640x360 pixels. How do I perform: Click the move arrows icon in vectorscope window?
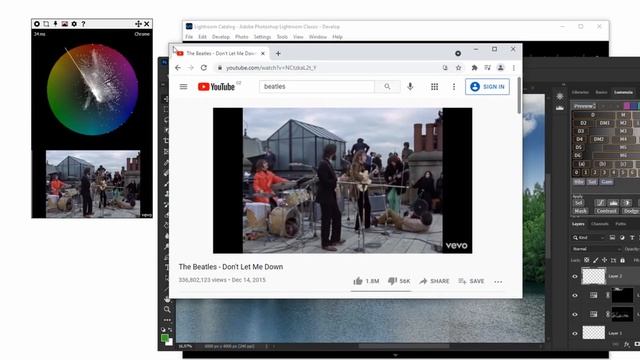tap(138, 24)
